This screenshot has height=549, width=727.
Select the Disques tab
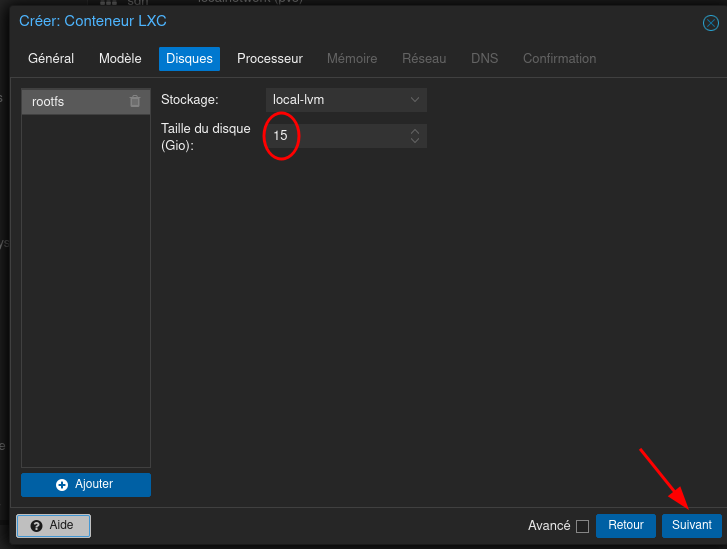coord(189,59)
